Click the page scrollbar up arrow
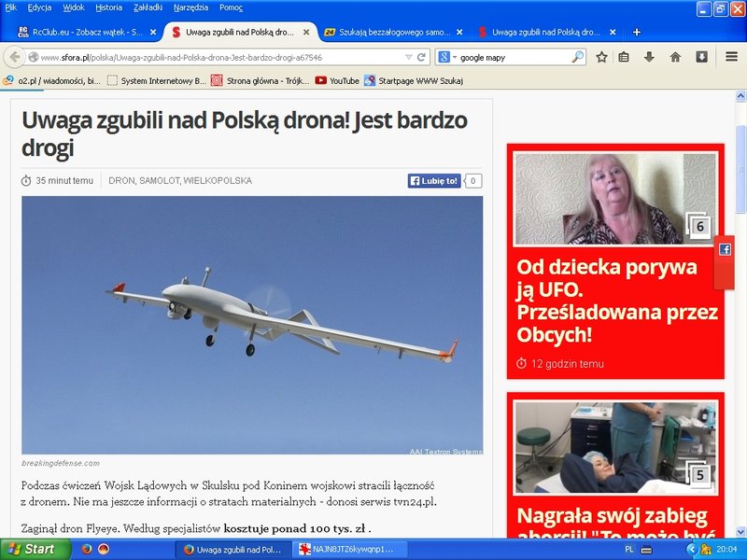The height and width of the screenshot is (560, 747). pyautogui.click(x=740, y=97)
